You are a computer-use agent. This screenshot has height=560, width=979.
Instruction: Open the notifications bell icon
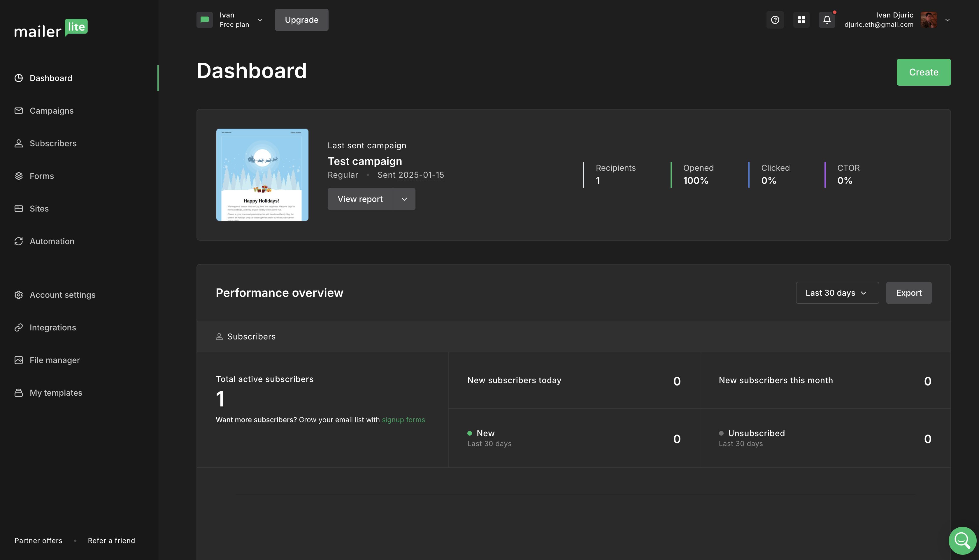[827, 20]
